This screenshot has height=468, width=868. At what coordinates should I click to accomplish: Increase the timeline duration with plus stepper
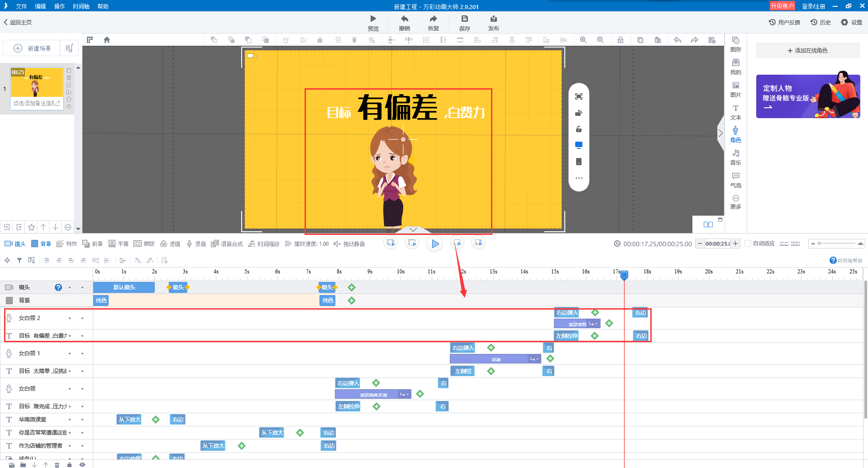pyautogui.click(x=736, y=244)
